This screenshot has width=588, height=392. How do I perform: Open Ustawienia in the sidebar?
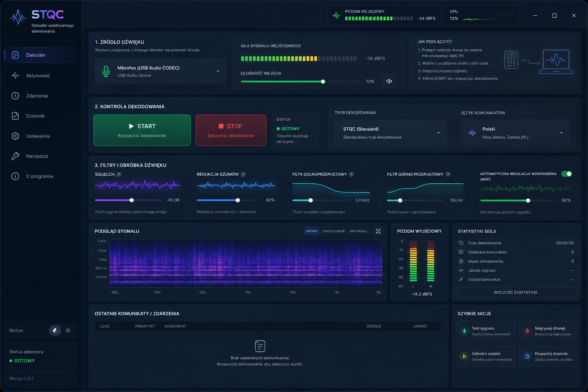pos(41,136)
